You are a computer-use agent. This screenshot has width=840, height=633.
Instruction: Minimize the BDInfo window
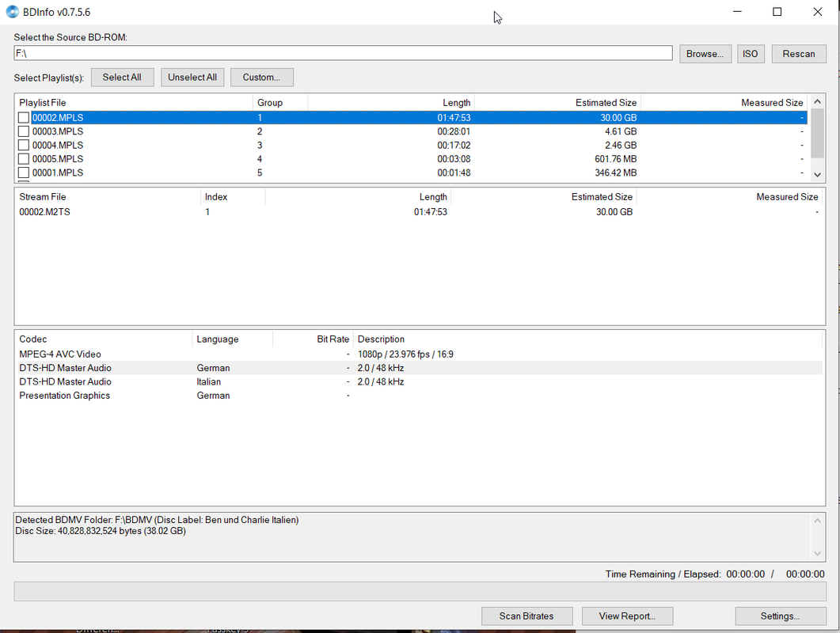point(737,12)
